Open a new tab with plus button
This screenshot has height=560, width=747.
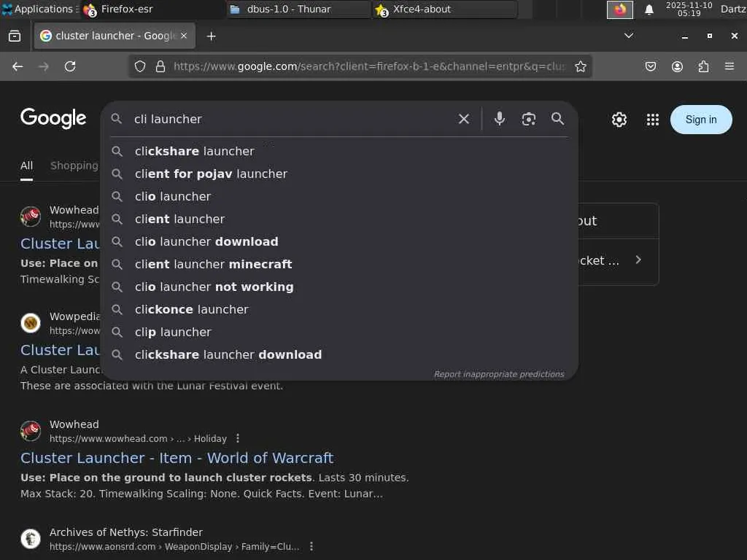211,36
